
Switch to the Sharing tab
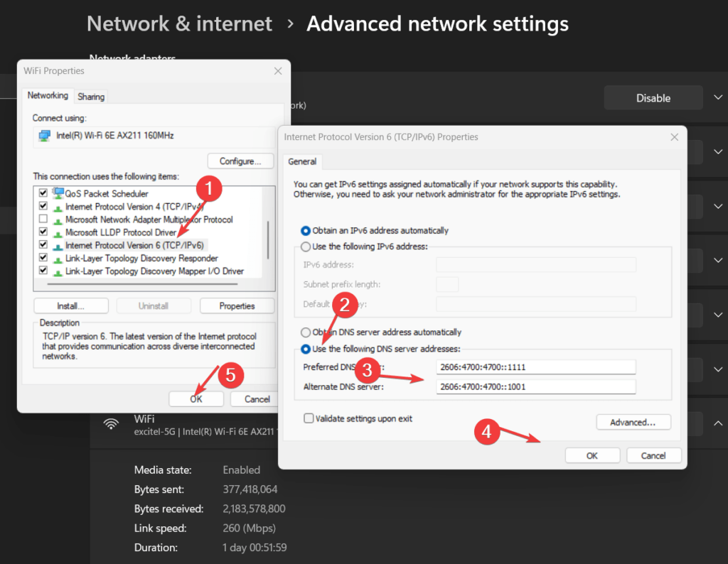(90, 96)
